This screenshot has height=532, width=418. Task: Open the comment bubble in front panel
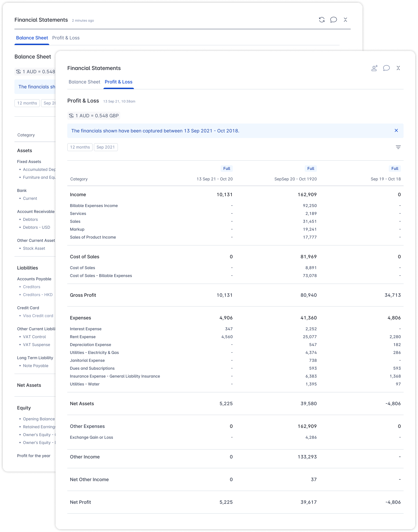click(x=386, y=68)
